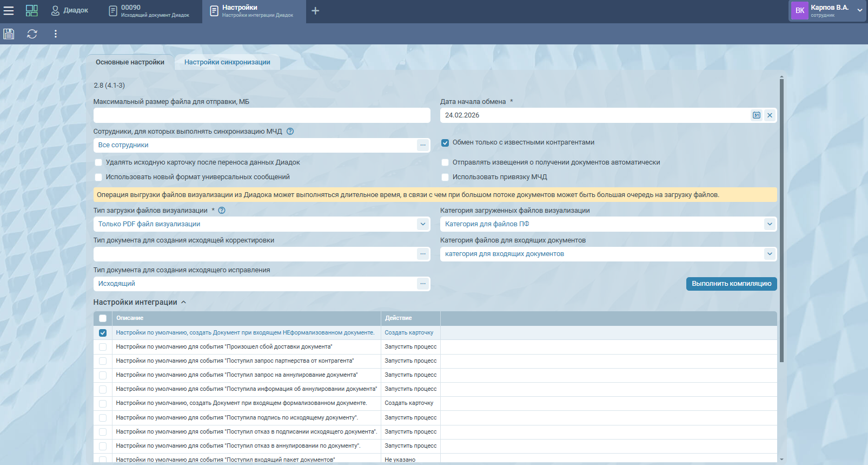Image resolution: width=868 pixels, height=465 pixels.
Task: Expand 'Тип загрузки файлов визуализации' dropdown
Action: pyautogui.click(x=422, y=224)
